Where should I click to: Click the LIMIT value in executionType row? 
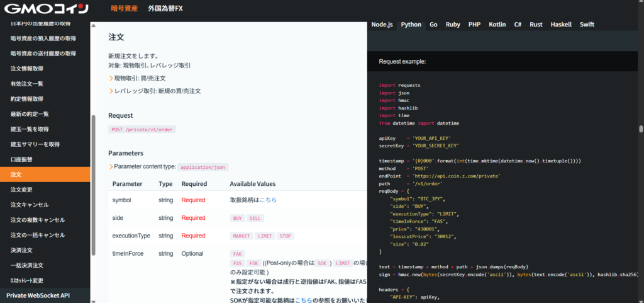tap(265, 236)
